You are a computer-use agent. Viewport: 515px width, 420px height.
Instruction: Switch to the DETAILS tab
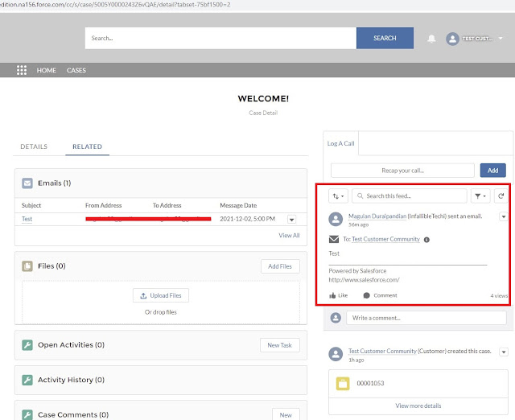click(34, 146)
